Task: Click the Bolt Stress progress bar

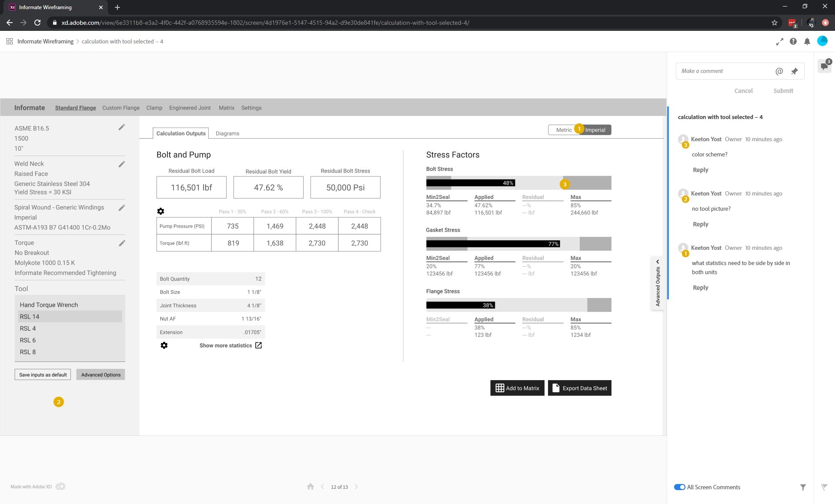Action: pyautogui.click(x=518, y=183)
